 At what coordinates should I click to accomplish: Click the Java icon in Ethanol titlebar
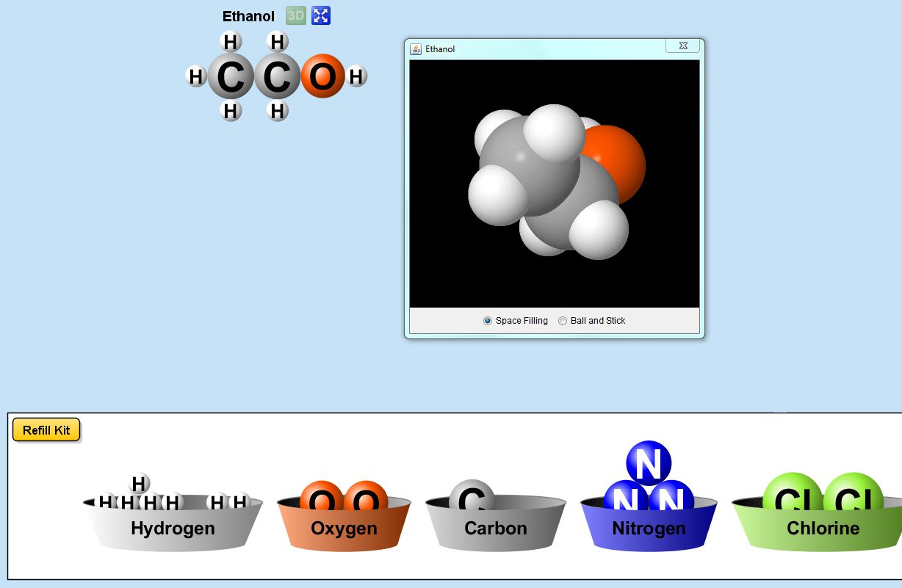[x=416, y=49]
